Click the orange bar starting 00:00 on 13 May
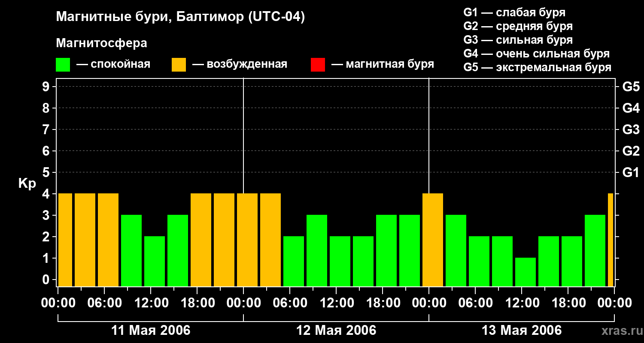644x343 pixels. tap(433, 240)
